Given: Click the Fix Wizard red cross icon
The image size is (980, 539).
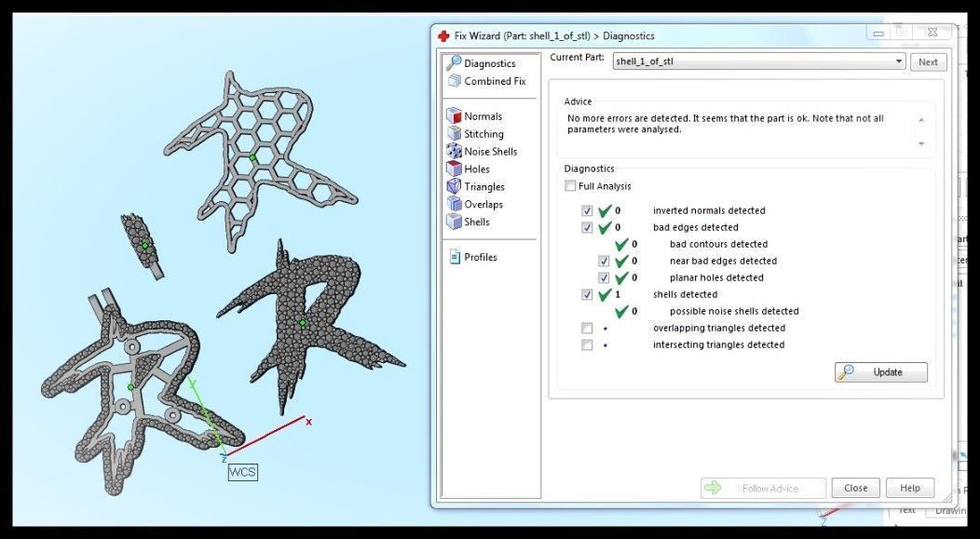Looking at the screenshot, I should pyautogui.click(x=443, y=35).
